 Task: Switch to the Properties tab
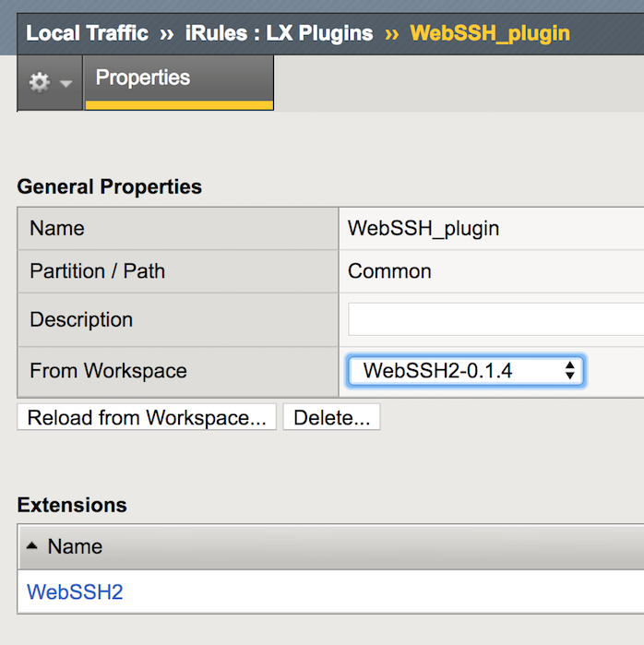(x=143, y=78)
